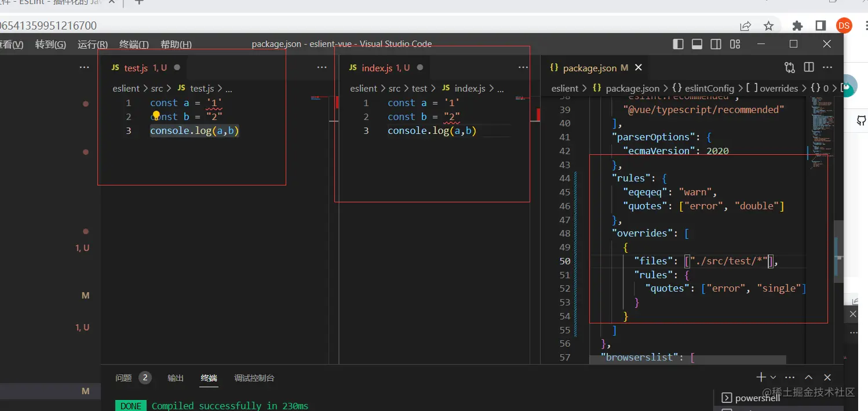This screenshot has width=868, height=411.
Task: Click the lightbulb quick fix icon
Action: point(156,115)
